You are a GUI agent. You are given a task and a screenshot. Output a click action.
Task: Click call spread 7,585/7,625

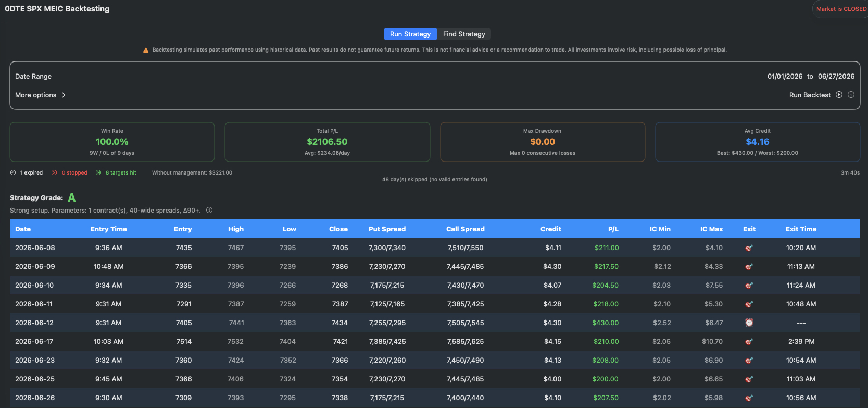465,341
